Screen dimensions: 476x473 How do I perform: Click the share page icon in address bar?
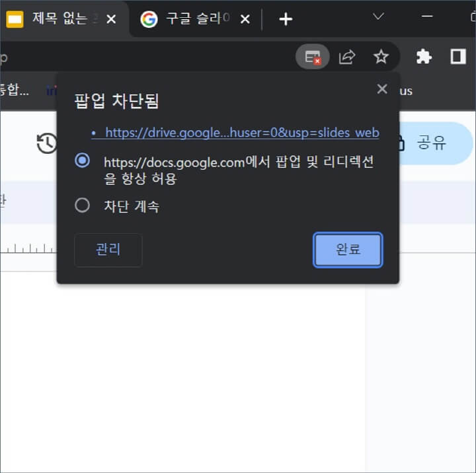[x=346, y=57]
